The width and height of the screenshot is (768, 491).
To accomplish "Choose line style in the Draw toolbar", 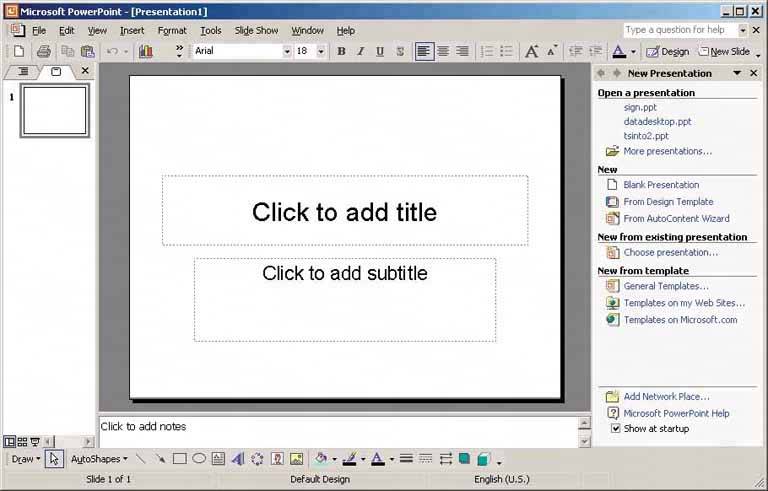I will [x=406, y=459].
